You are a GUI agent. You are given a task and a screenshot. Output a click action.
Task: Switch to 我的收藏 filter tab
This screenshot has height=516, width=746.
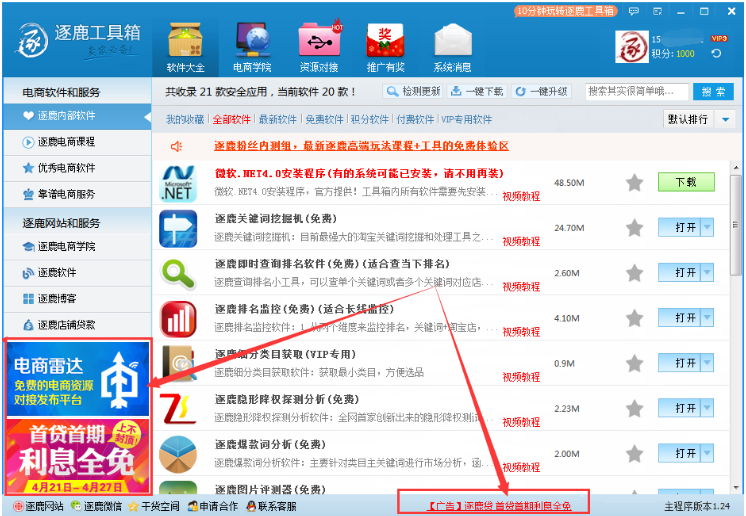coord(185,119)
